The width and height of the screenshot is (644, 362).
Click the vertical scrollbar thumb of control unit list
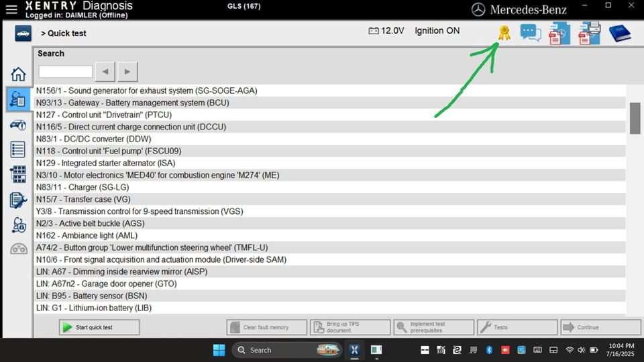(635, 119)
